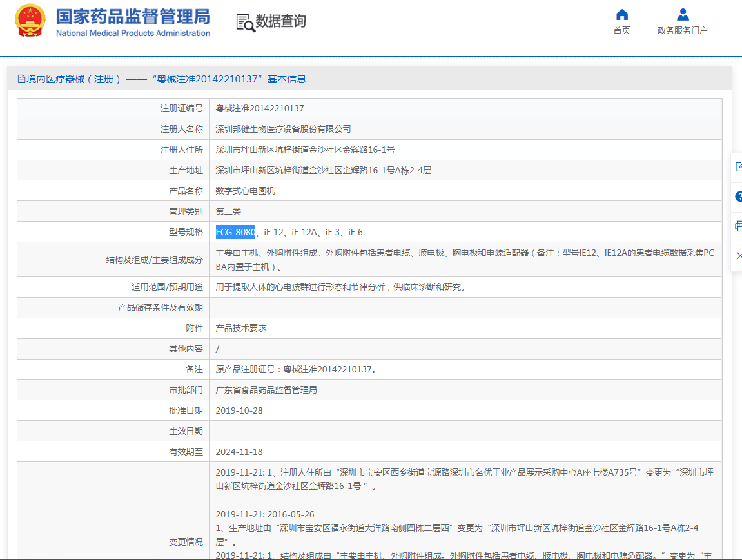Click approval department 广东省食品药品监督管理局
The height and width of the screenshot is (560, 742).
click(x=266, y=391)
